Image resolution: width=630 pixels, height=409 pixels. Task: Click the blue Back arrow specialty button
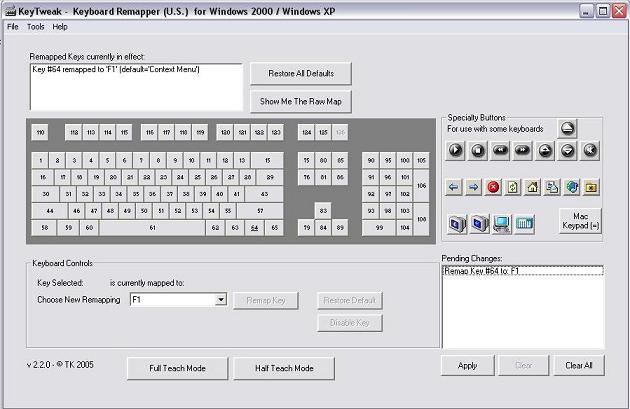(454, 187)
